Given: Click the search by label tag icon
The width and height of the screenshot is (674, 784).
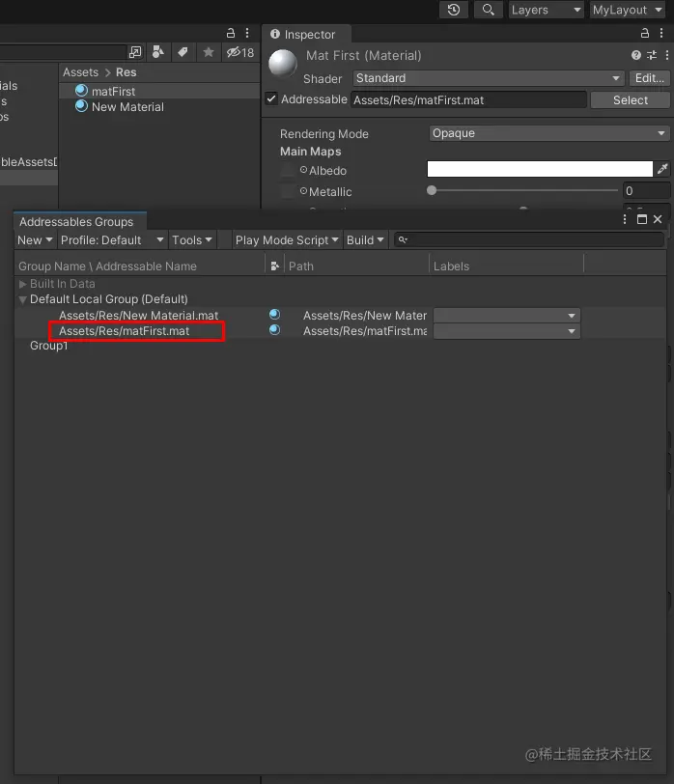Looking at the screenshot, I should pos(183,52).
